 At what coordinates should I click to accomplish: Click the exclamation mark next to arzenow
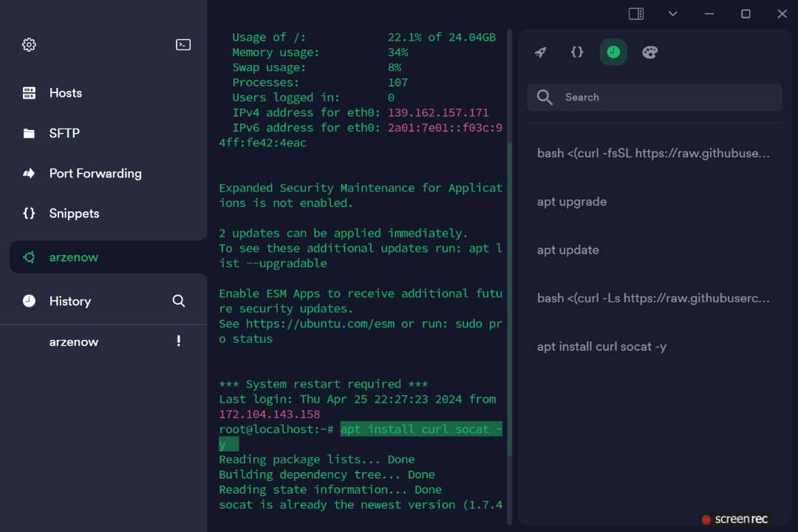(178, 341)
